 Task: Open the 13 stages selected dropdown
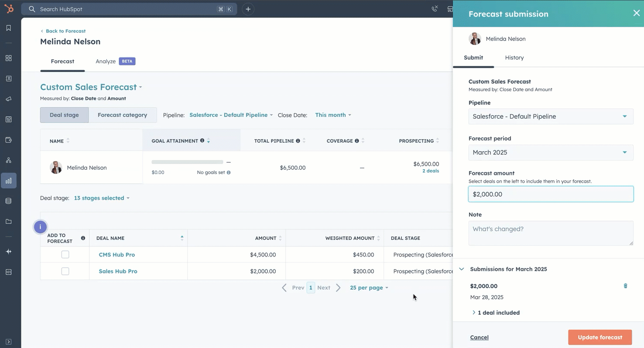pyautogui.click(x=102, y=198)
